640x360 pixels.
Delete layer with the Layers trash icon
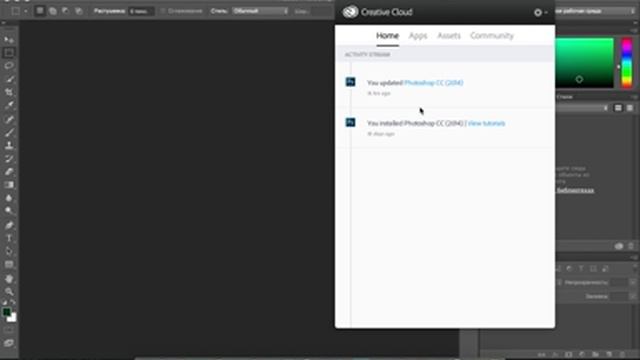622,354
